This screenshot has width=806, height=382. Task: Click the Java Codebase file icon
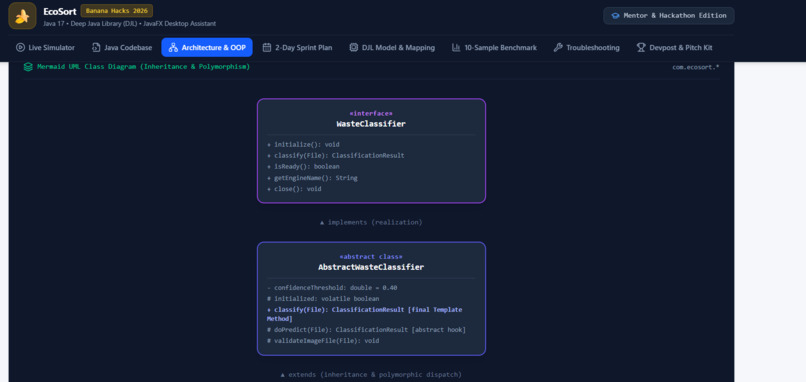coord(96,47)
